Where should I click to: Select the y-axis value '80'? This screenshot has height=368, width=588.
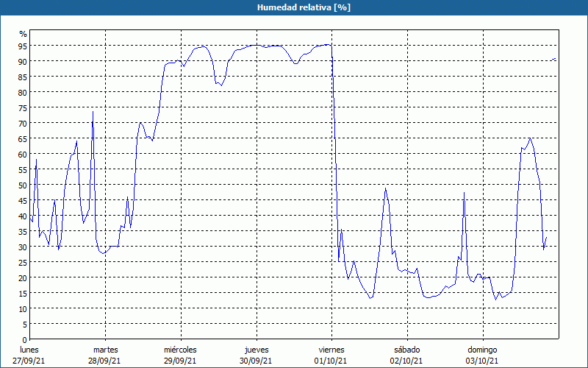coord(23,92)
